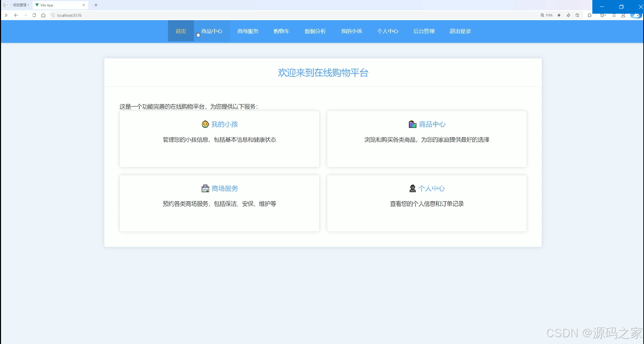Image resolution: width=644 pixels, height=344 pixels.
Task: Click the share arrow icon in toolbar
Action: 568,15
